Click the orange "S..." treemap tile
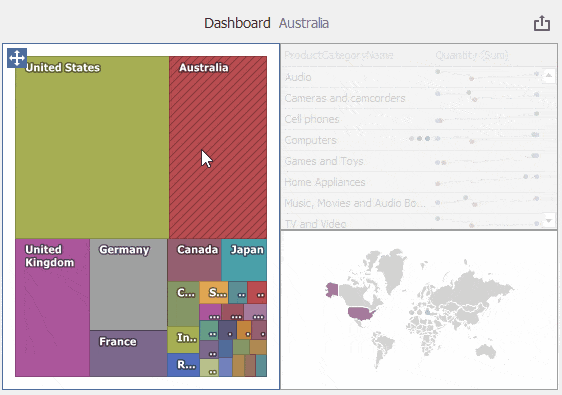Image resolution: width=562 pixels, height=395 pixels. [x=214, y=292]
